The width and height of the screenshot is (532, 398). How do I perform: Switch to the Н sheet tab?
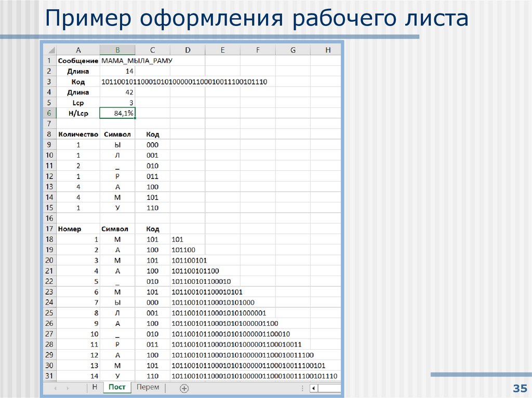pos(94,388)
